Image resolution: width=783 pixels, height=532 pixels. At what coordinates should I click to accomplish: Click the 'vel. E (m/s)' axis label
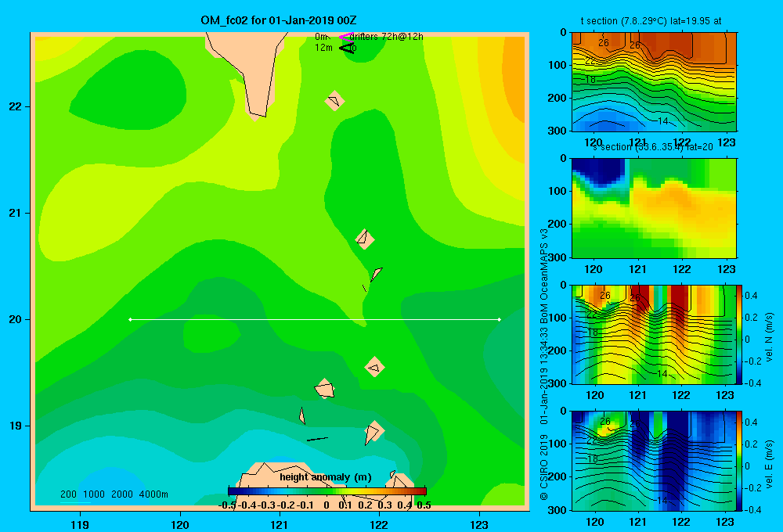pos(770,464)
